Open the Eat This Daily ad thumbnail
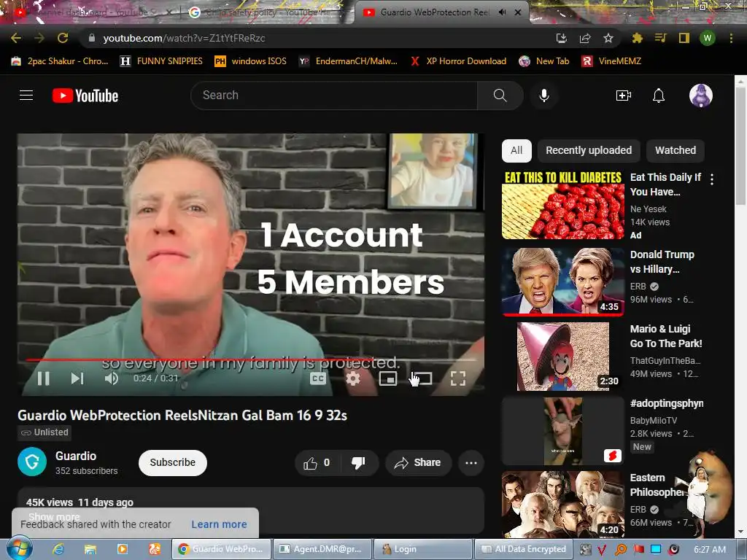747x560 pixels. click(x=562, y=205)
